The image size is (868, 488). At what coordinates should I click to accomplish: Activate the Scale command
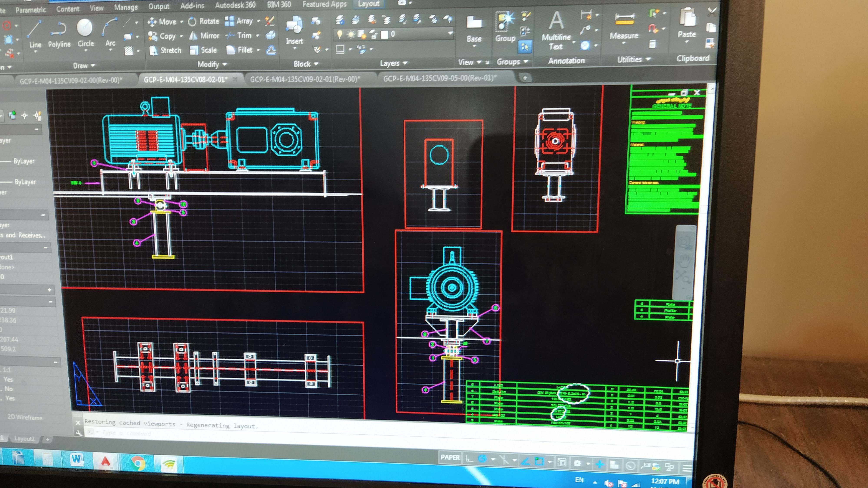(x=203, y=50)
